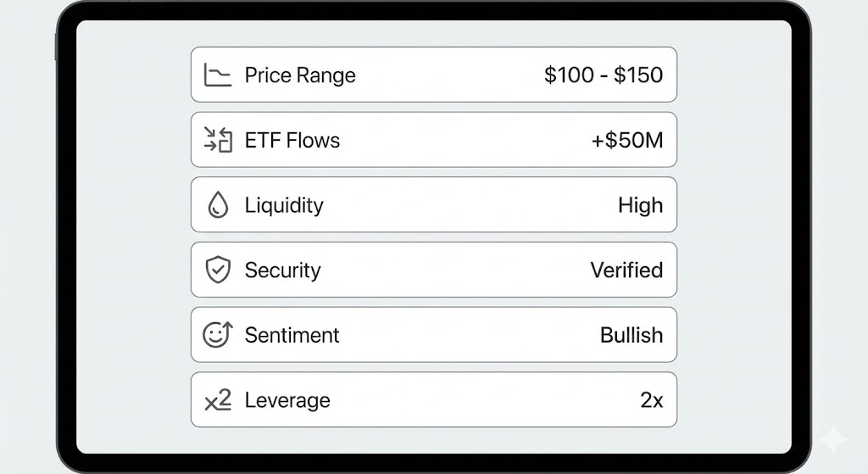Select the Leverage label text

click(x=287, y=400)
